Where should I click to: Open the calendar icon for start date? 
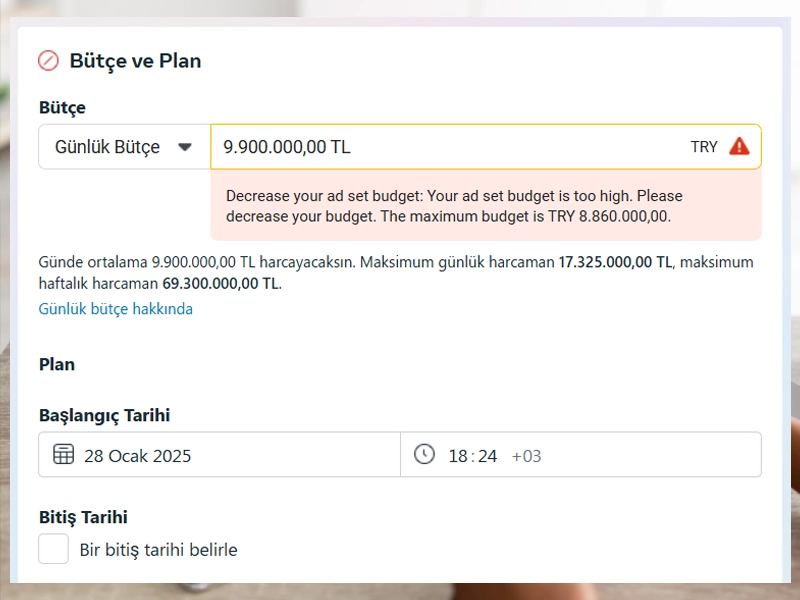[x=63, y=455]
